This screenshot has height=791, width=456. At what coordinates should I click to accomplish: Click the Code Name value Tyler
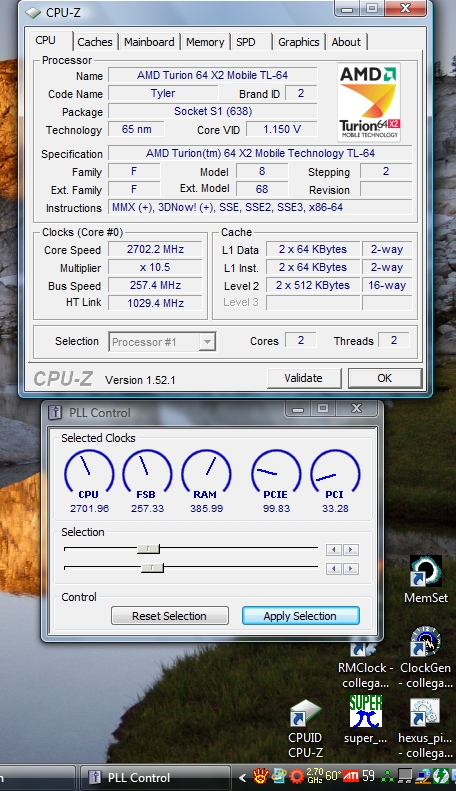pos(163,93)
